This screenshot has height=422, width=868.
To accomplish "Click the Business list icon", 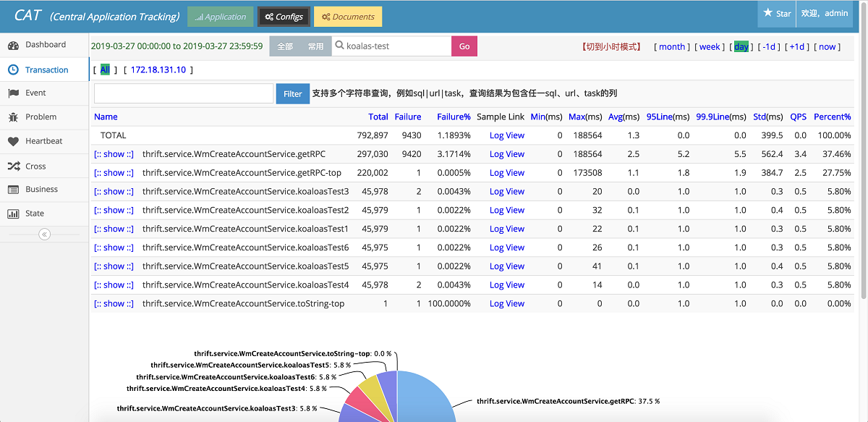I will point(13,190).
